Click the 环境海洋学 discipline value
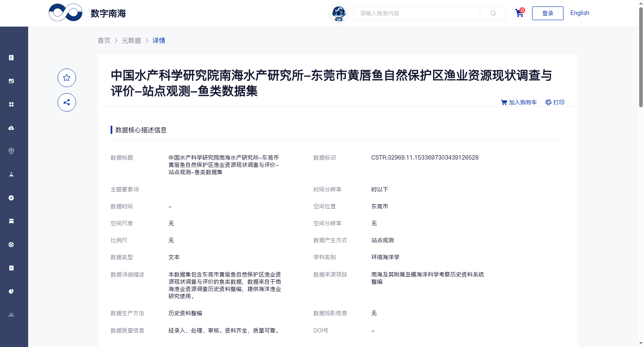The image size is (644, 347). (385, 257)
